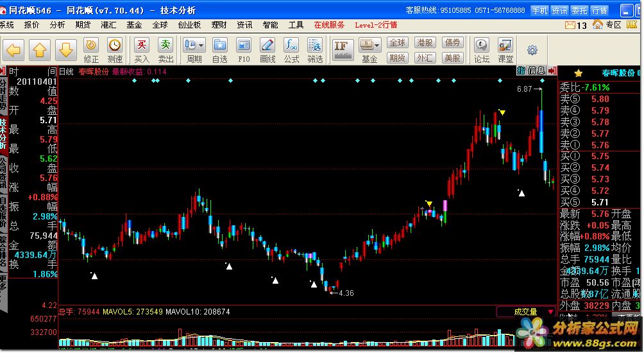Viewport: 644px width, 353px height.
Task: Click the 港股 Hong Kong stocks button
Action: pos(425,43)
